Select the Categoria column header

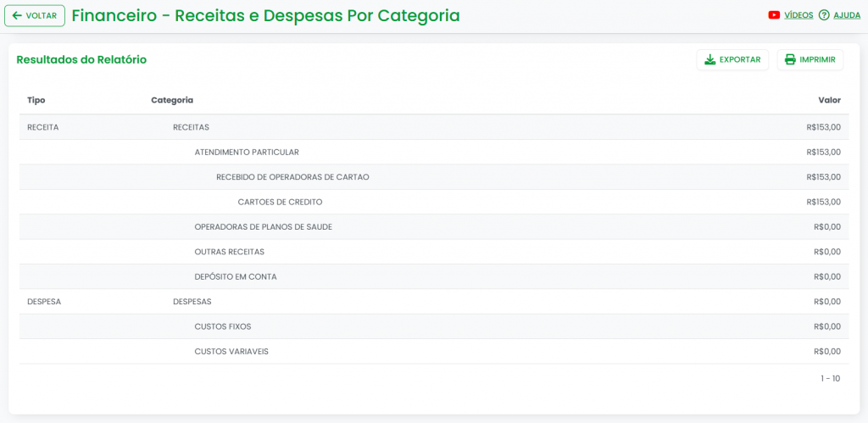tap(172, 100)
